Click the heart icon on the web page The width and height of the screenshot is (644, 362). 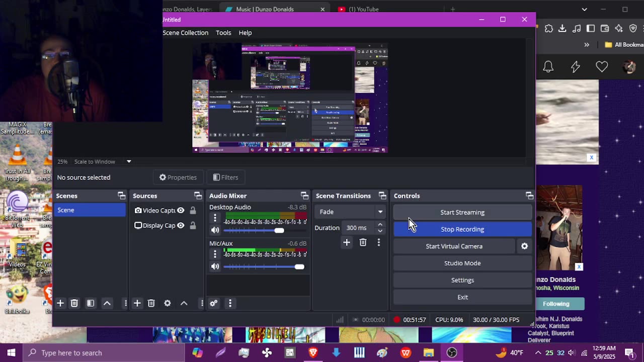[x=602, y=67]
